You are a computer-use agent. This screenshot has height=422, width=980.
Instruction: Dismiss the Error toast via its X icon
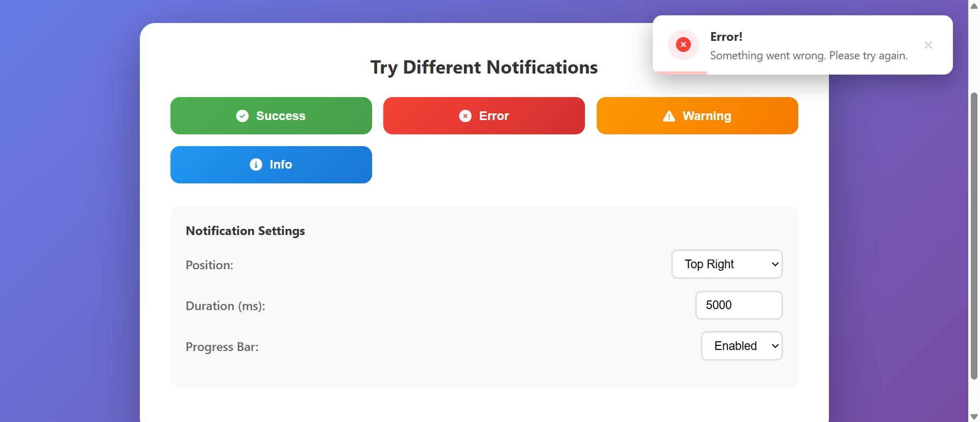[928, 45]
